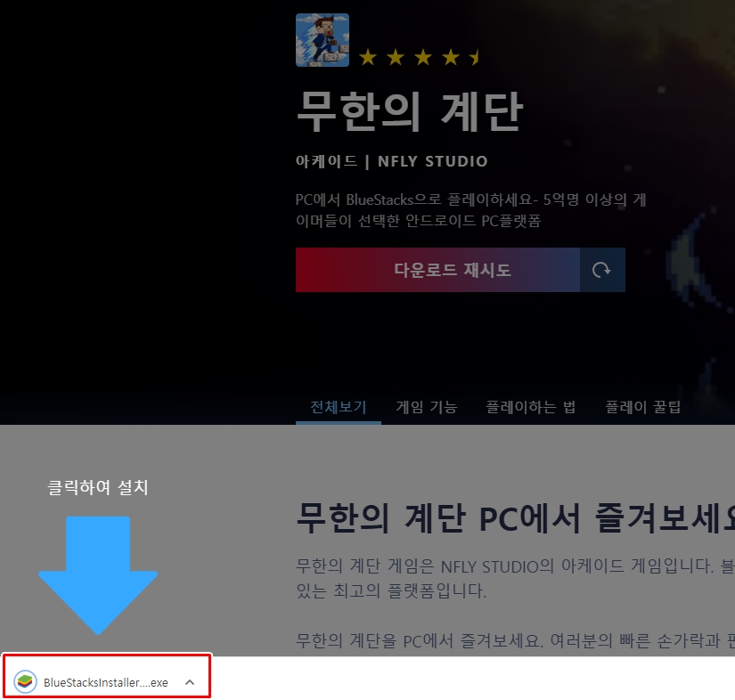Image resolution: width=735 pixels, height=700 pixels.
Task: Click the NFLY STUDIO developer link
Action: pyautogui.click(x=433, y=161)
